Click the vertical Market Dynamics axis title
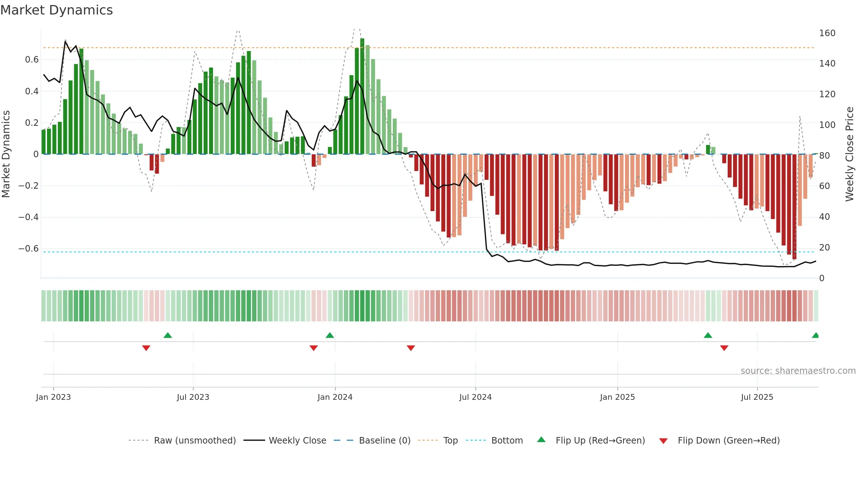This screenshot has width=868, height=488. [x=6, y=154]
